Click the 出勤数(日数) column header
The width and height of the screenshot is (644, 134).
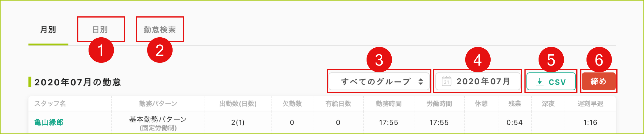(238, 104)
